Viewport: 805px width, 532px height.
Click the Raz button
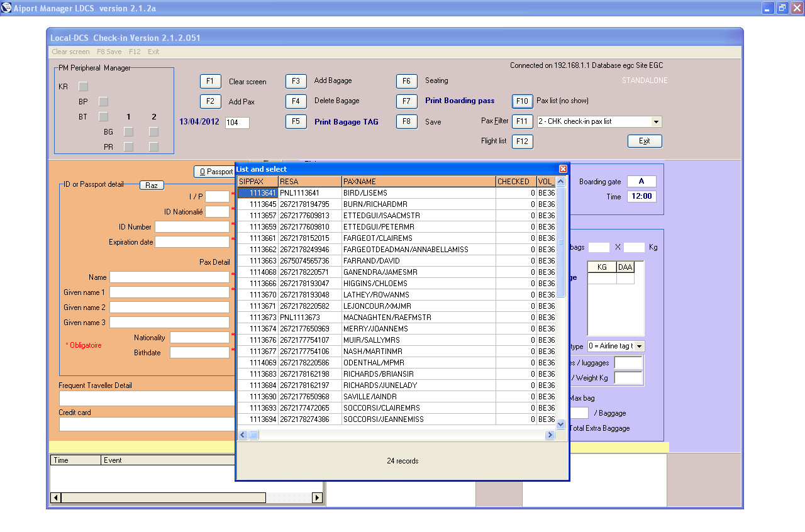tap(151, 186)
